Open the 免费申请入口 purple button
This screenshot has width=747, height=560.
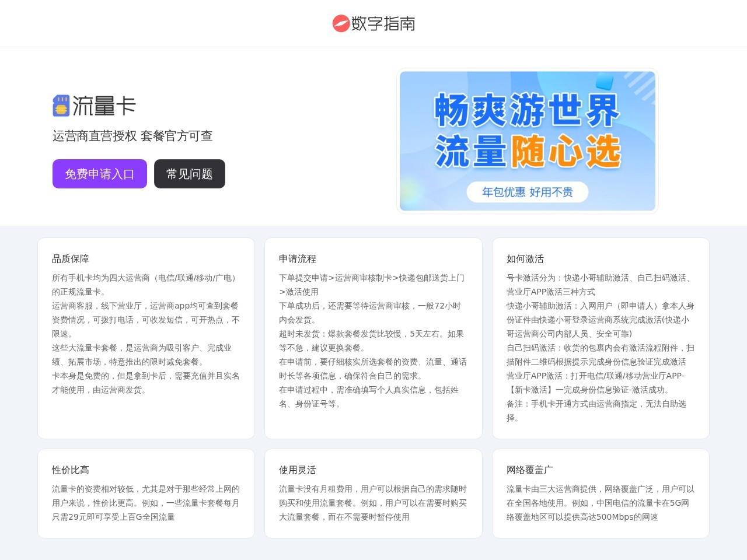pyautogui.click(x=99, y=173)
